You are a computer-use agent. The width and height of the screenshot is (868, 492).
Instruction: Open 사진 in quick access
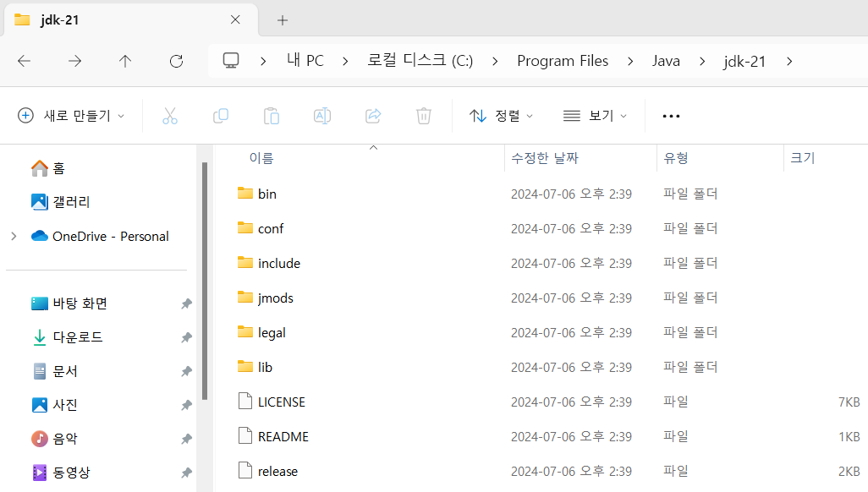[x=54, y=405]
